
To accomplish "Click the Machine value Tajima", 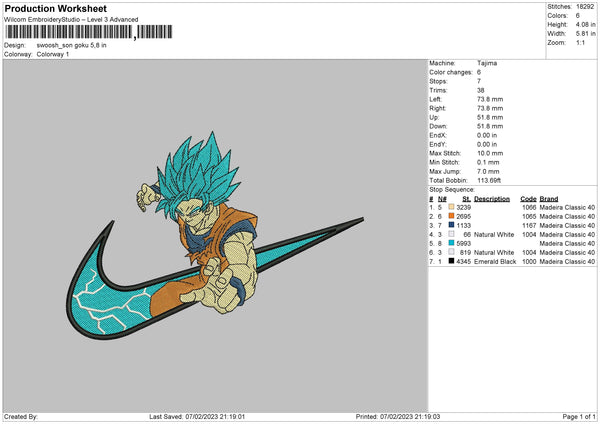I will (487, 63).
